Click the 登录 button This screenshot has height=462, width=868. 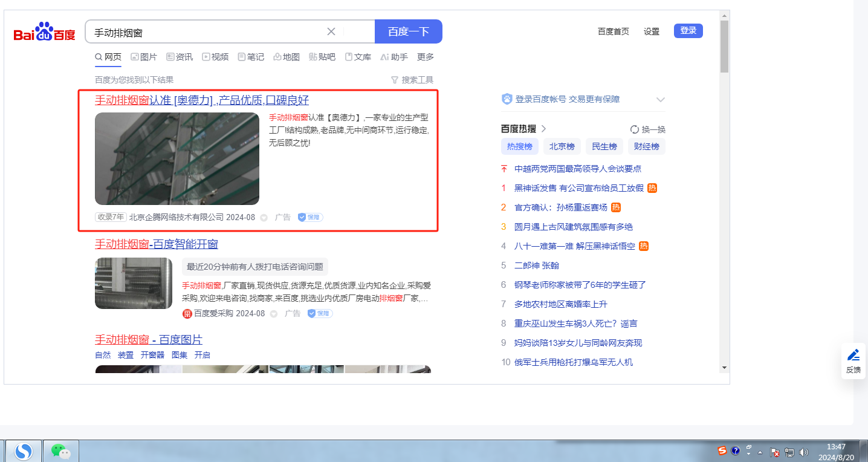pyautogui.click(x=688, y=31)
